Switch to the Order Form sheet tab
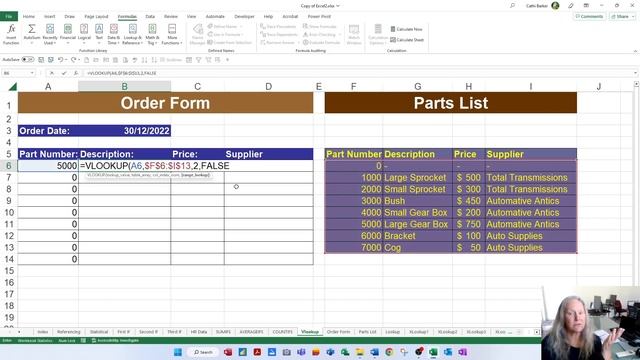 [338, 332]
